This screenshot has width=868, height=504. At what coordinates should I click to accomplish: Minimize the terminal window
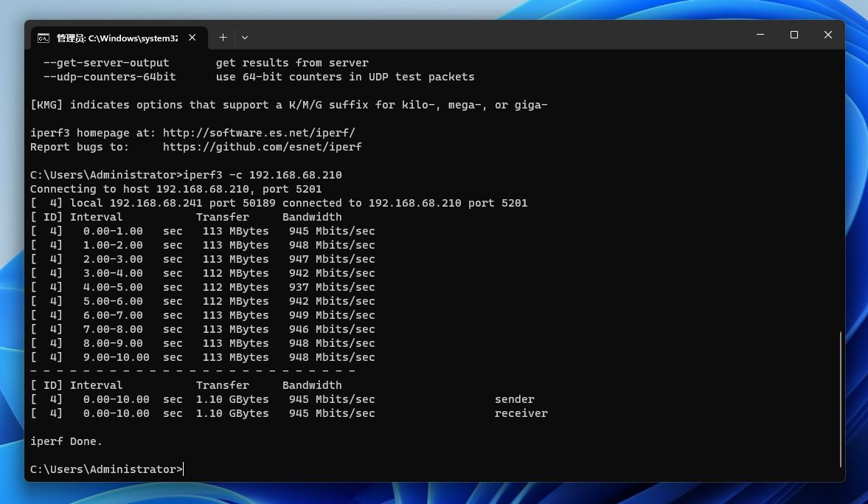[760, 35]
